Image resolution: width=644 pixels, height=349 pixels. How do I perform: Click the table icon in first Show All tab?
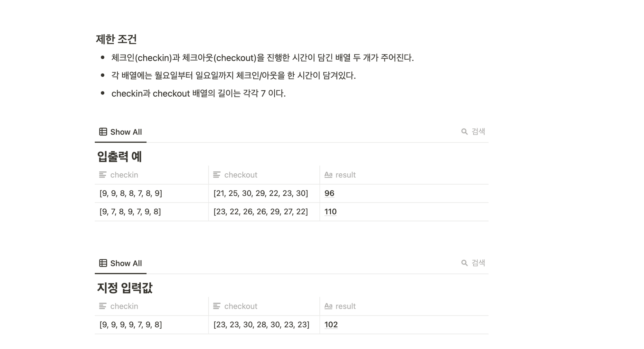pos(103,132)
